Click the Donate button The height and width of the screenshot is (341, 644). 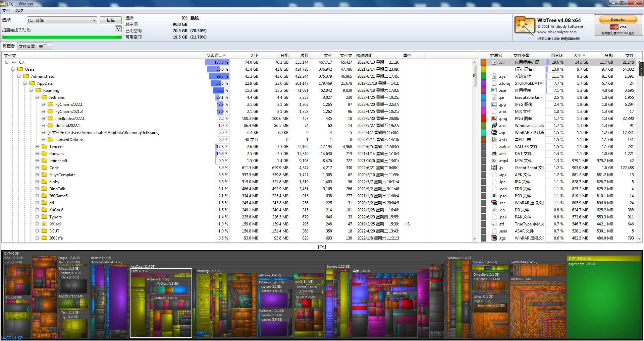(618, 20)
